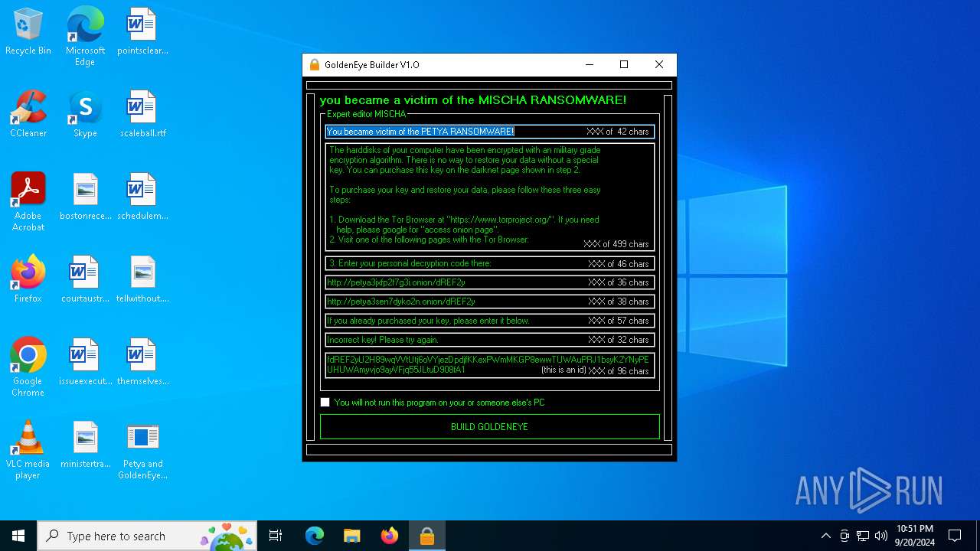Minimize the GoldenEye Builder window
Viewport: 980px width, 551px height.
tap(590, 65)
